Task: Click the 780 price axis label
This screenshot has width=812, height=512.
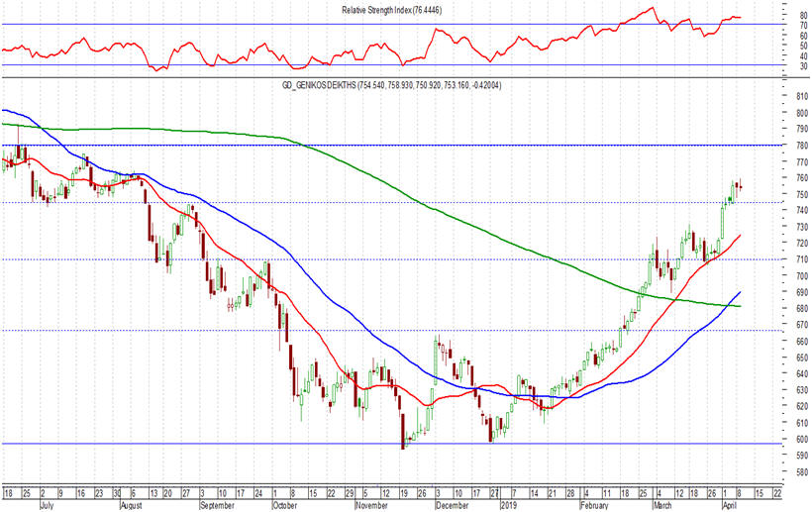Action: pos(802,146)
